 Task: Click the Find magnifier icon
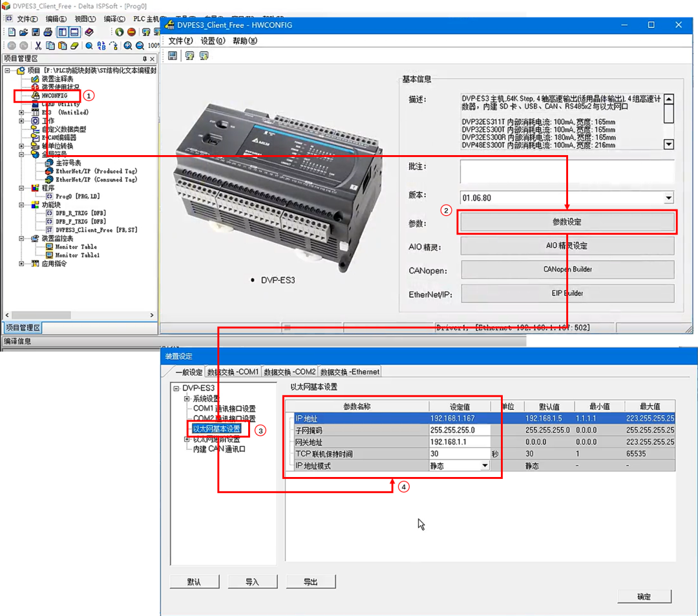point(89,45)
